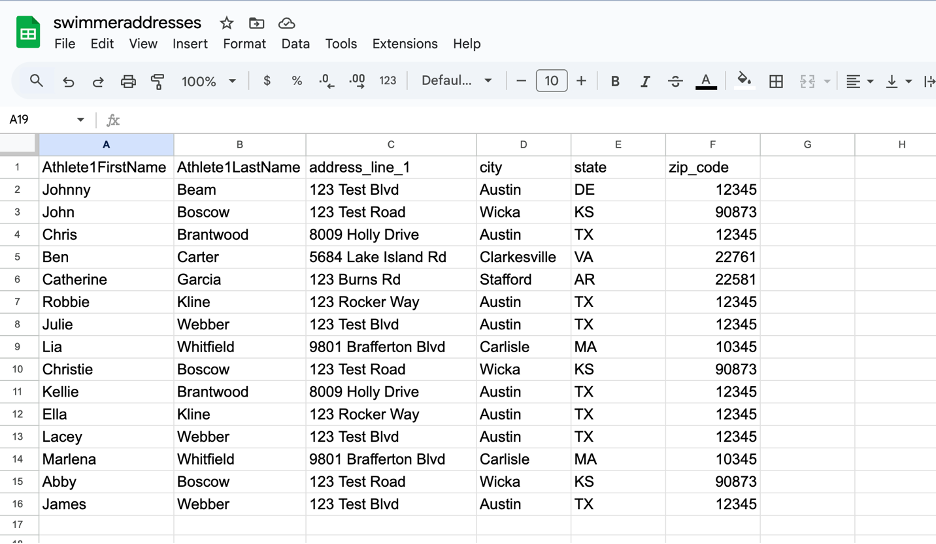936x544 pixels.
Task: Open the Borders tool
Action: click(776, 81)
